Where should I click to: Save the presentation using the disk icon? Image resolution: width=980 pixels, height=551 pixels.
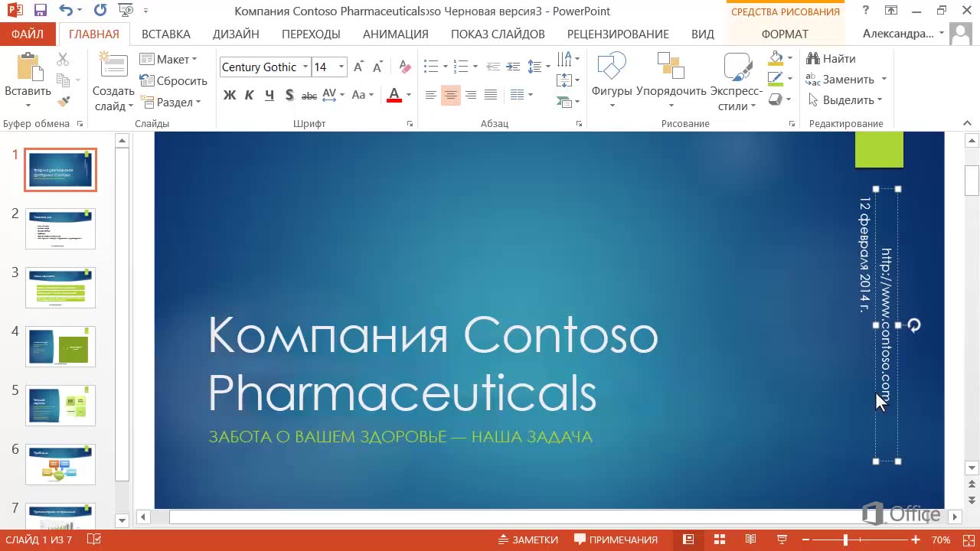click(x=41, y=11)
